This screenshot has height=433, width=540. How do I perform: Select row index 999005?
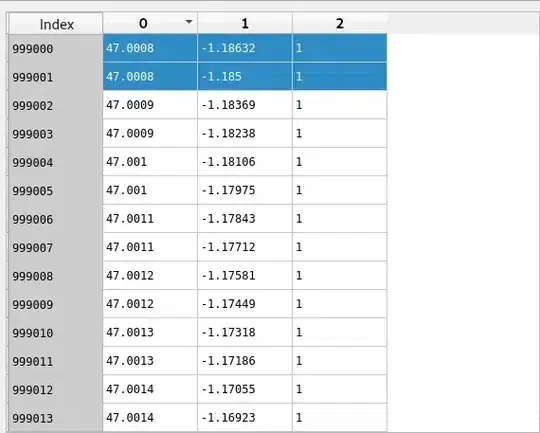pyautogui.click(x=56, y=190)
